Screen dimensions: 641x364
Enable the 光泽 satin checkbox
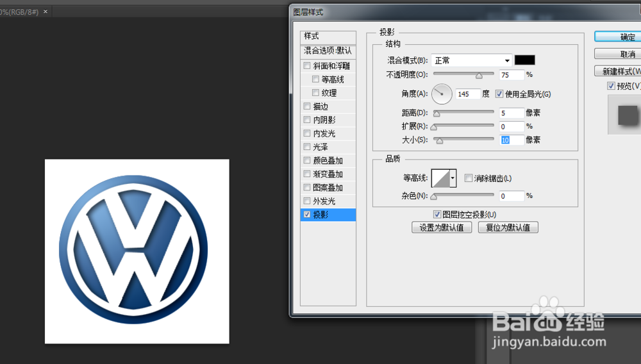(307, 147)
